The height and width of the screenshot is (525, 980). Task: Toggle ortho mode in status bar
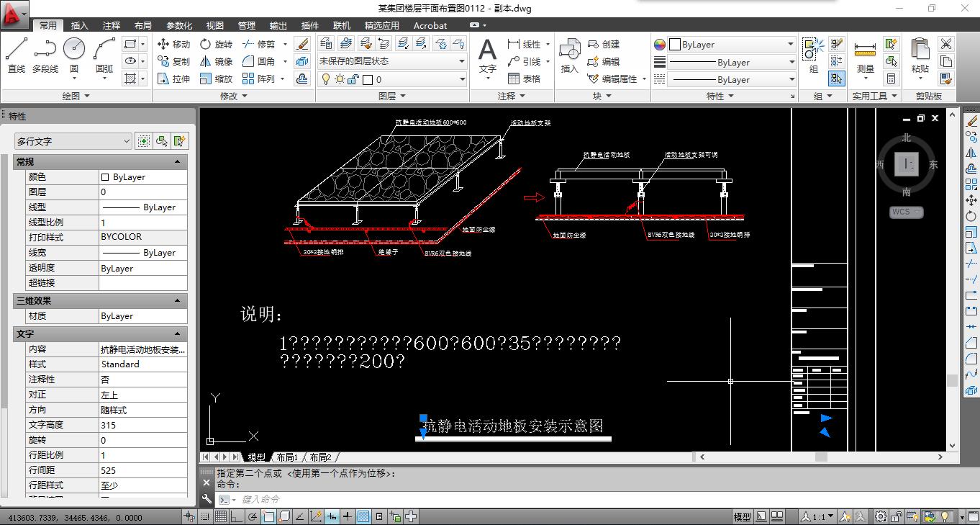tap(237, 516)
